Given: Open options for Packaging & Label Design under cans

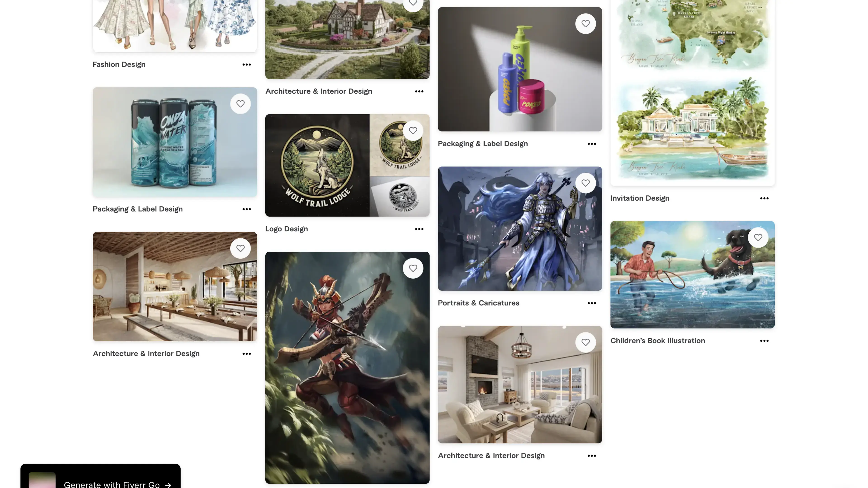Looking at the screenshot, I should pos(247,209).
